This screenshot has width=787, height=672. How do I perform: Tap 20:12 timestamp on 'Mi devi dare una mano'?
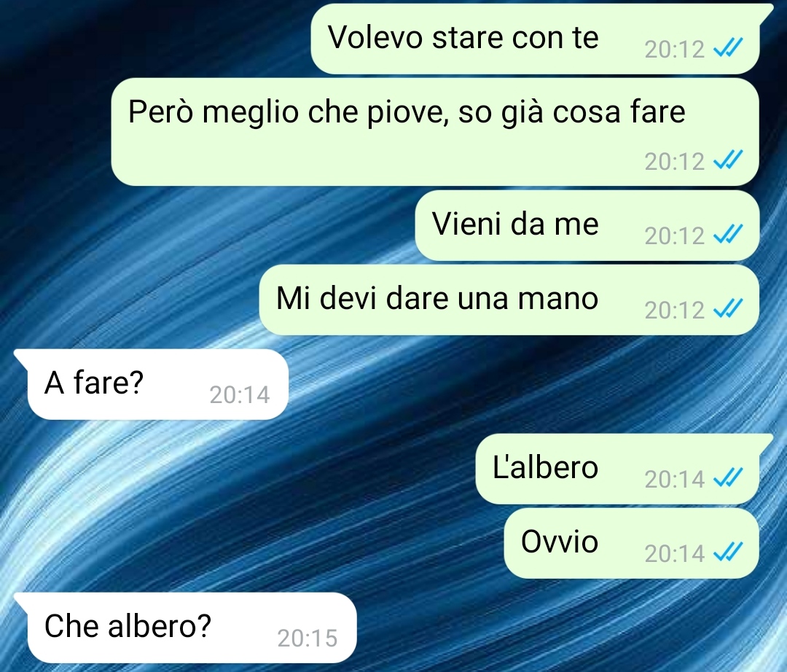pyautogui.click(x=675, y=310)
